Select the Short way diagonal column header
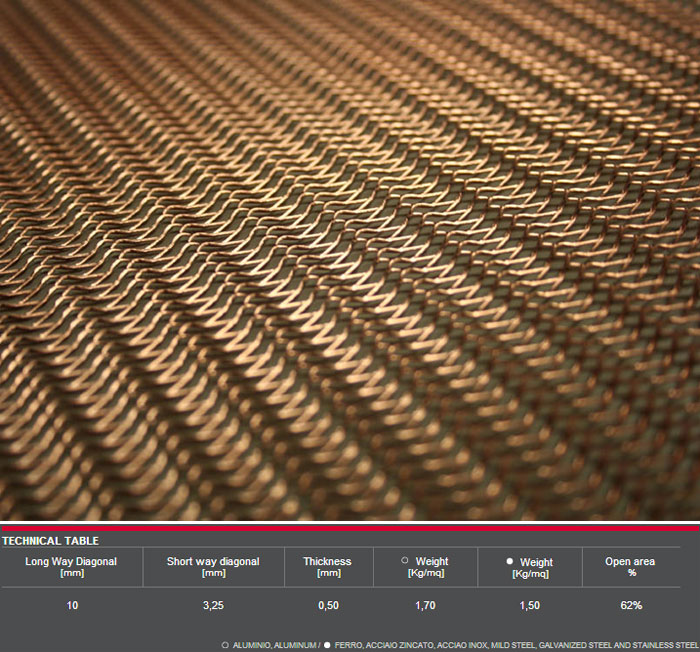 213,567
